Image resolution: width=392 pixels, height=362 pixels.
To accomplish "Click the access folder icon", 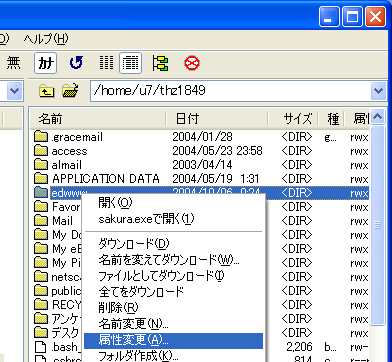I will (41, 151).
